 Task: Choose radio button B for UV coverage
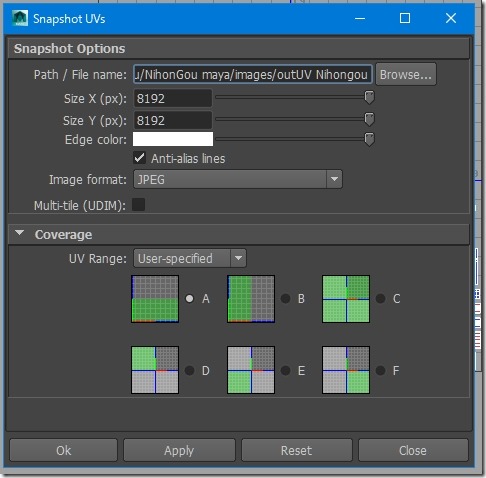pos(285,298)
